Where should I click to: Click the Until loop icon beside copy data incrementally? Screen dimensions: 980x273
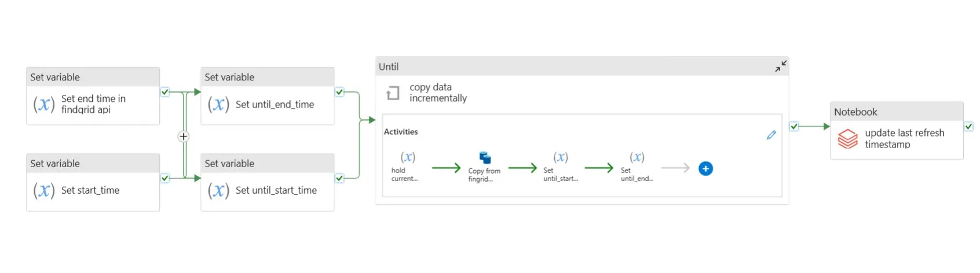click(393, 93)
